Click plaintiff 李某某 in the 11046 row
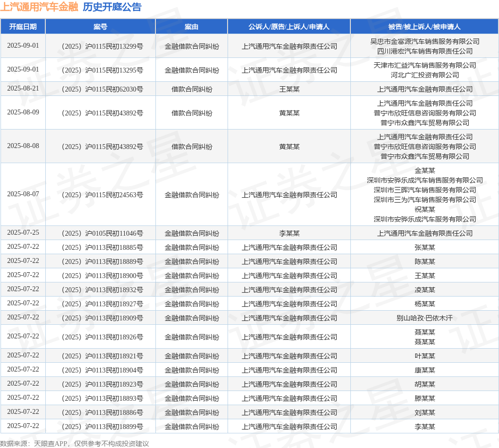This screenshot has width=499, height=448. [x=289, y=233]
